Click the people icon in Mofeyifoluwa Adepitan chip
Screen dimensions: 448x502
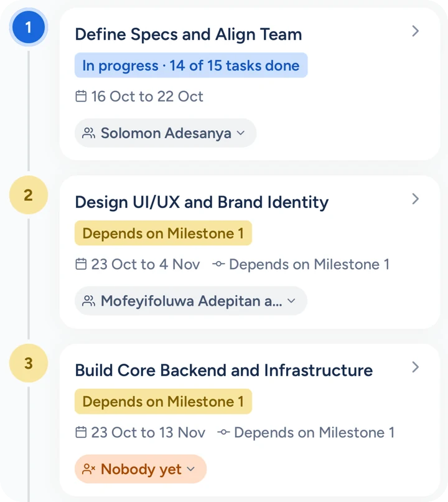[88, 301]
